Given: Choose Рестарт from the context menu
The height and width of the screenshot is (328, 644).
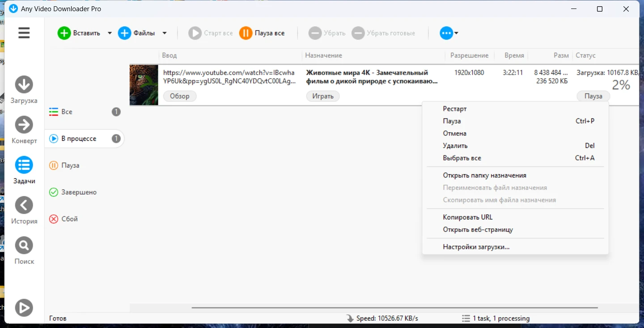Looking at the screenshot, I should 454,109.
